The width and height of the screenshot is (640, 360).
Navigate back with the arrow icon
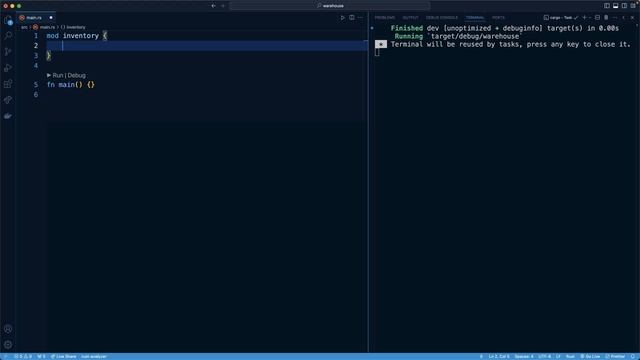coord(213,6)
